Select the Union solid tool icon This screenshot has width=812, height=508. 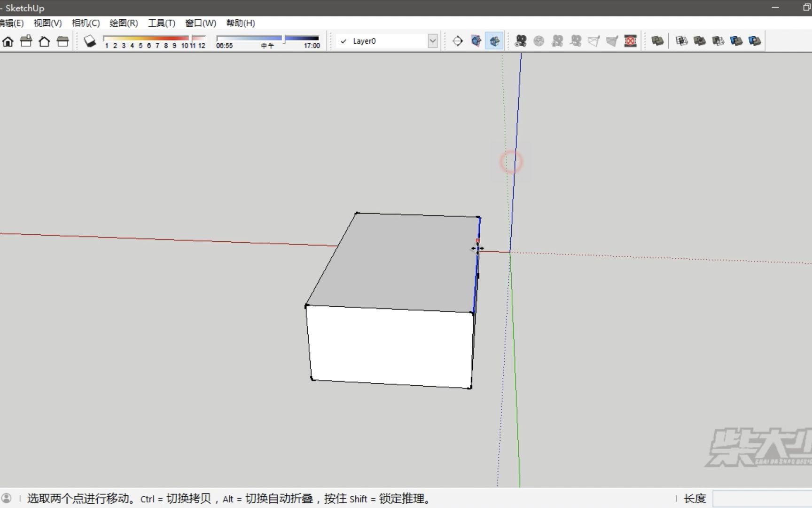pyautogui.click(x=699, y=41)
